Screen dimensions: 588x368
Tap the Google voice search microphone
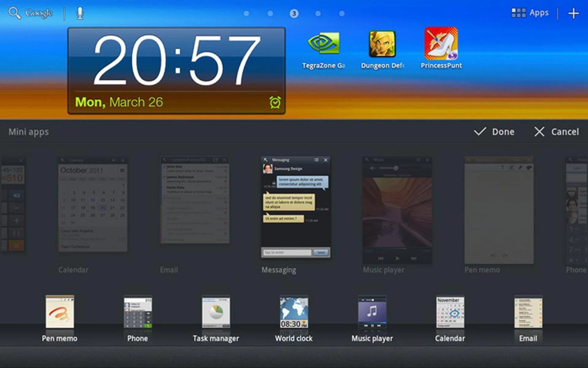point(80,13)
